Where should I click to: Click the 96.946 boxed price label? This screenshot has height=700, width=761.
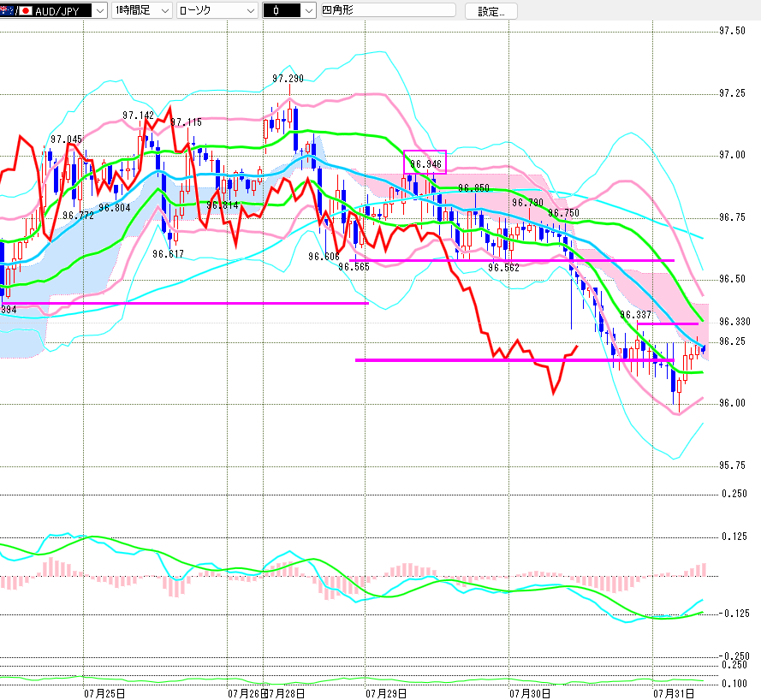(425, 164)
